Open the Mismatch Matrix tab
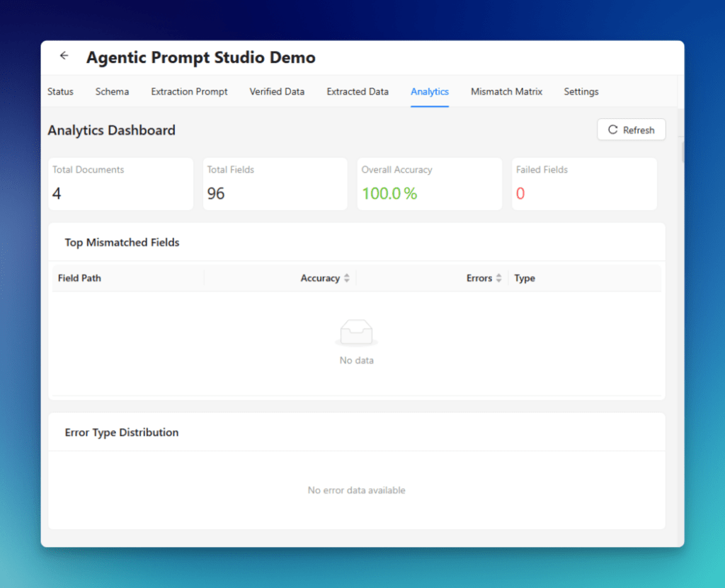 click(506, 92)
